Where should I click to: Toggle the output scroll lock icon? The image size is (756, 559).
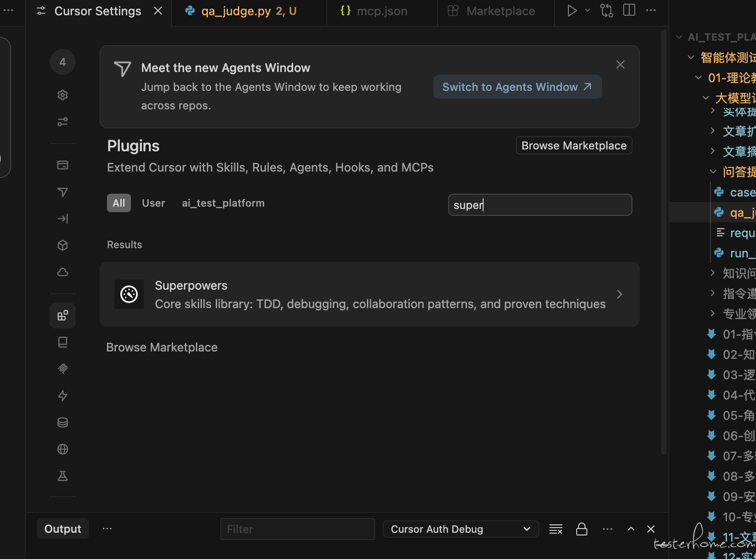point(582,529)
